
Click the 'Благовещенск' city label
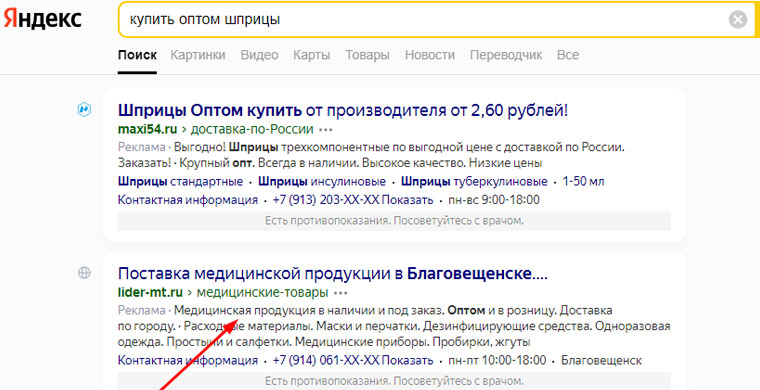click(x=601, y=360)
